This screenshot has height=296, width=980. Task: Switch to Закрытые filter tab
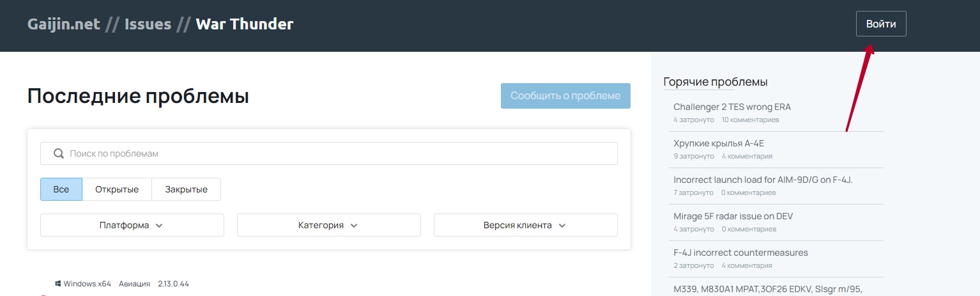click(186, 189)
